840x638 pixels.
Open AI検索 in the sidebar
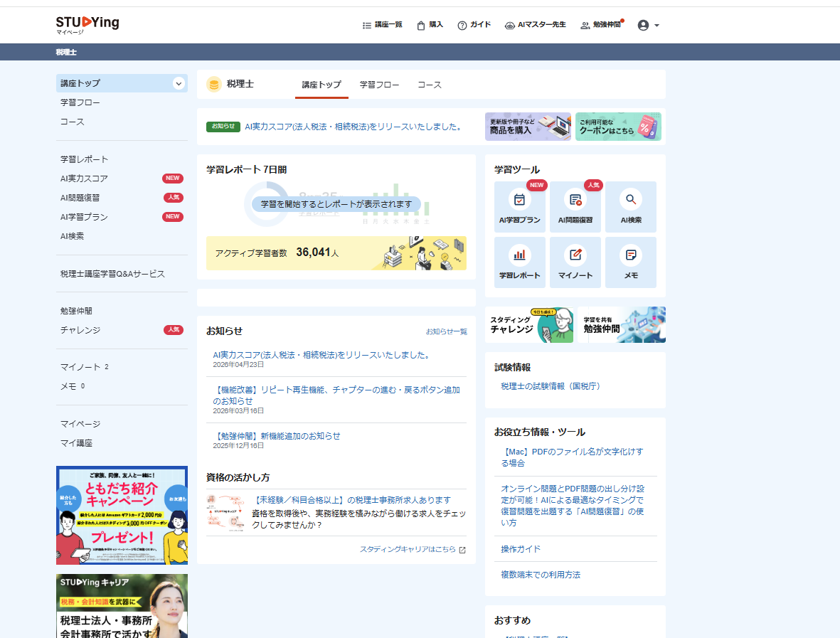[x=73, y=236]
